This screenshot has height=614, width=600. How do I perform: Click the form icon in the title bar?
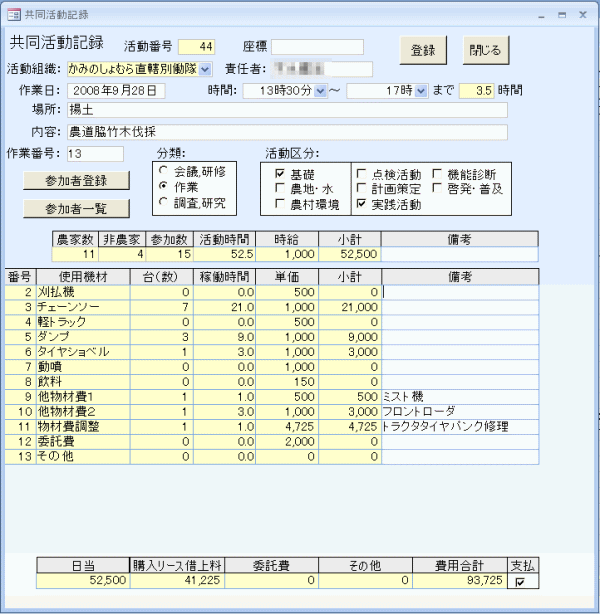13,14
